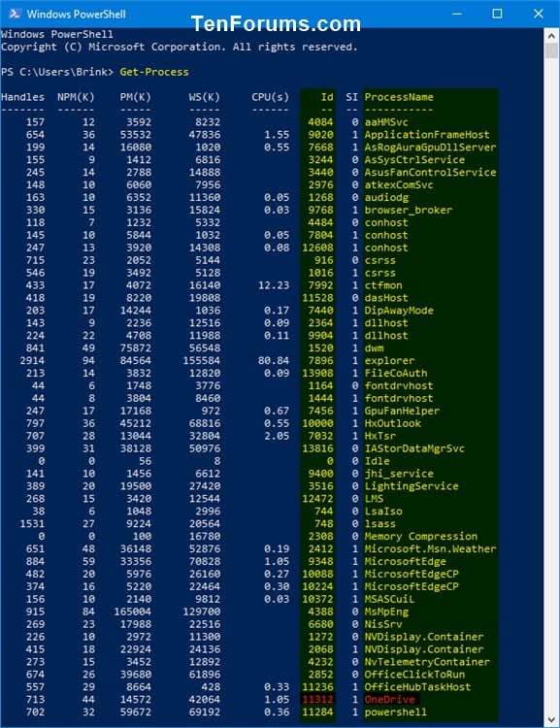Click the vertical scrollbar thumb
The image size is (560, 728).
click(x=551, y=51)
